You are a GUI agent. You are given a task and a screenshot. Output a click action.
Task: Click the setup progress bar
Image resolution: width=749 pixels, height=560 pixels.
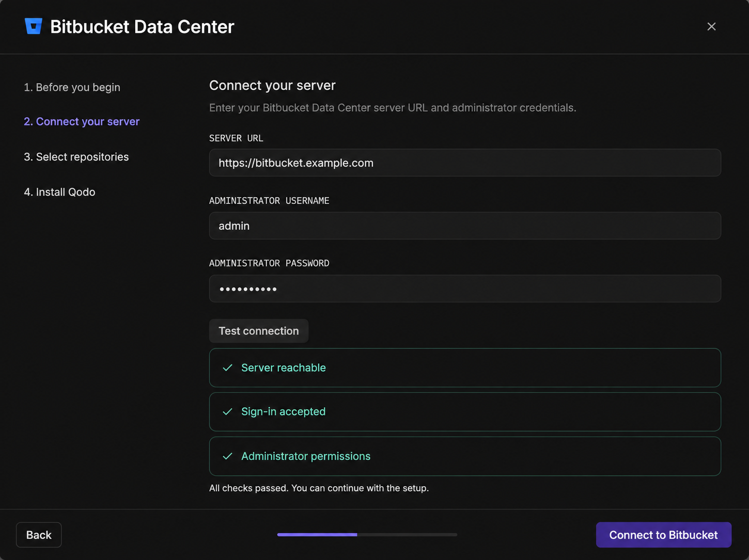[367, 535]
